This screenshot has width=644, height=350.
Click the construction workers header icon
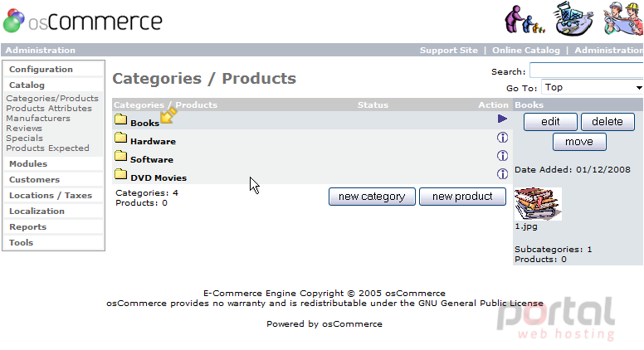(x=623, y=18)
